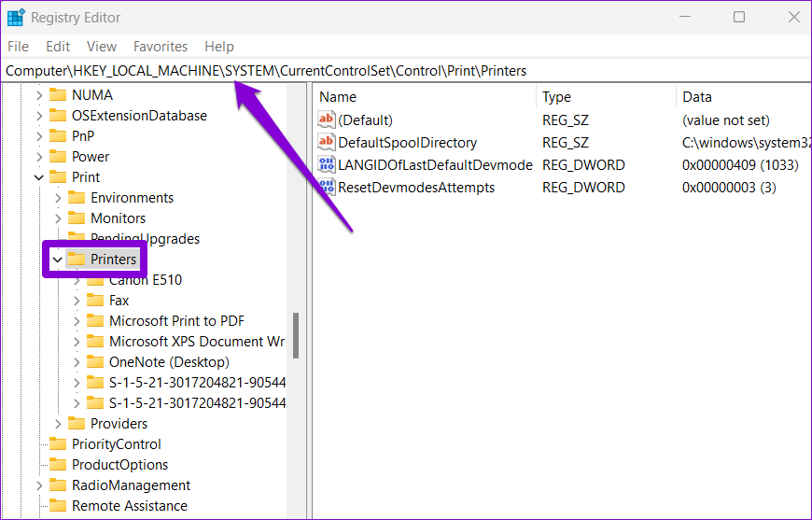
Task: Expand the Fax printer key
Action: pos(77,301)
